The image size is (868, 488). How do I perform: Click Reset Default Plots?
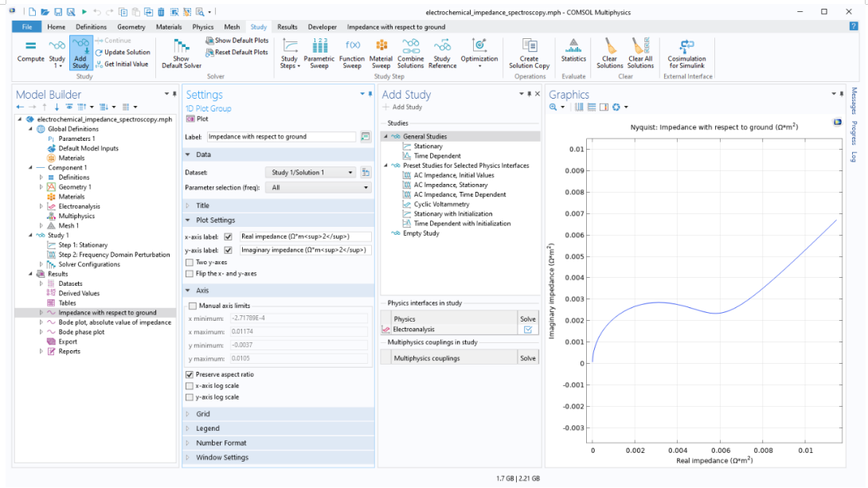point(237,53)
